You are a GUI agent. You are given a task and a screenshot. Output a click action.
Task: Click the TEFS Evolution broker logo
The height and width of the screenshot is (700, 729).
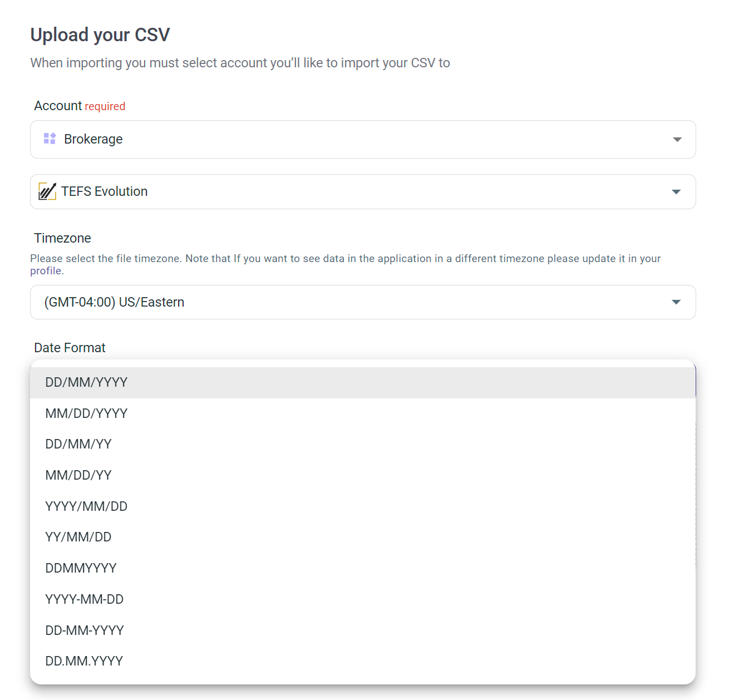pyautogui.click(x=47, y=191)
